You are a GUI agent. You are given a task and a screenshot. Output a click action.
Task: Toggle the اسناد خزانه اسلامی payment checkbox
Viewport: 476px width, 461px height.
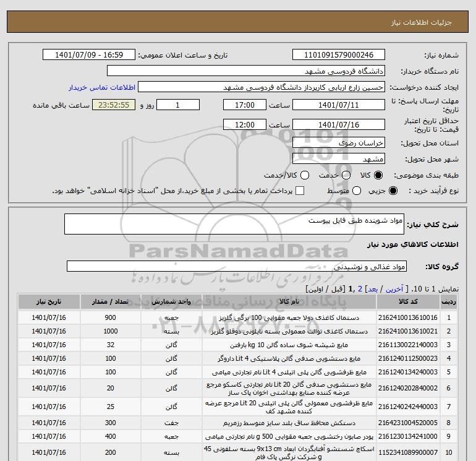[300, 191]
